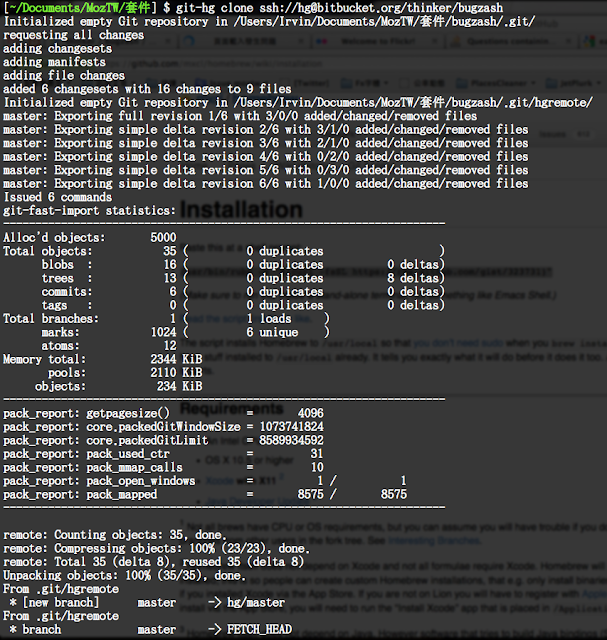Click the "Alloc'd objects: 5000" line
The width and height of the screenshot is (607, 640).
point(90,237)
